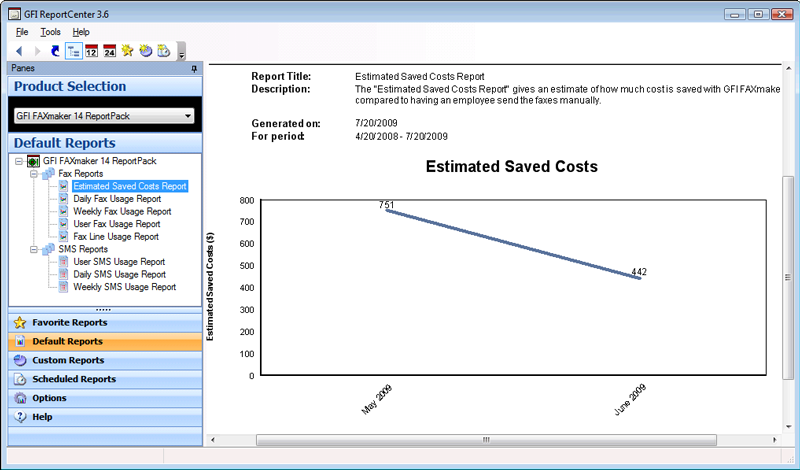Click the June 2009 axis label
This screenshot has height=470, width=800.
pyautogui.click(x=630, y=400)
